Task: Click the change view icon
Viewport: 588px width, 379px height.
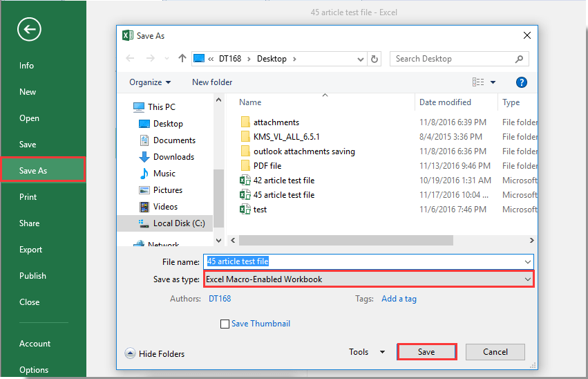Action: click(478, 82)
